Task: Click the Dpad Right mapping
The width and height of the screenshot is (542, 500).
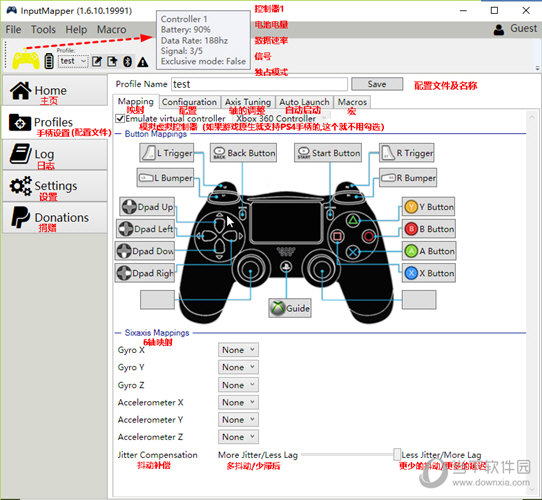Action: point(145,273)
